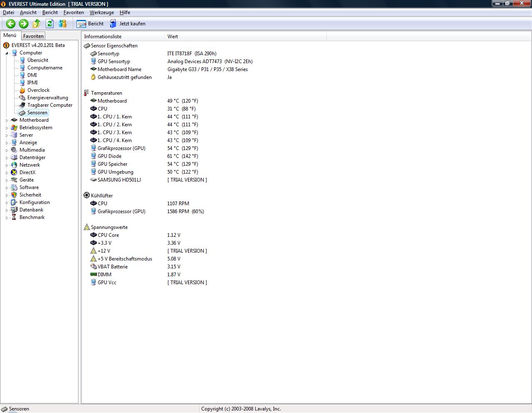The width and height of the screenshot is (532, 413).
Task: Click the green forward arrow button
Action: [x=23, y=24]
